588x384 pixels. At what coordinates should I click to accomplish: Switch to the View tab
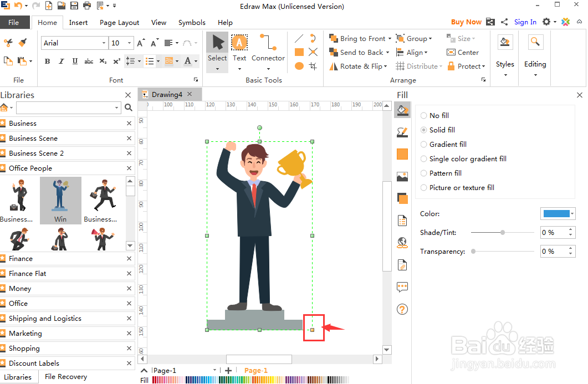coord(158,23)
